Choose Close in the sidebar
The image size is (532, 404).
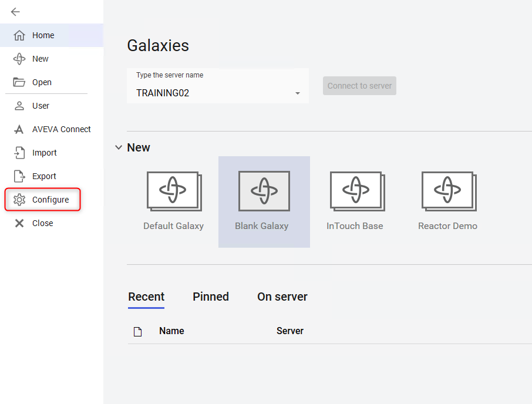click(52, 223)
